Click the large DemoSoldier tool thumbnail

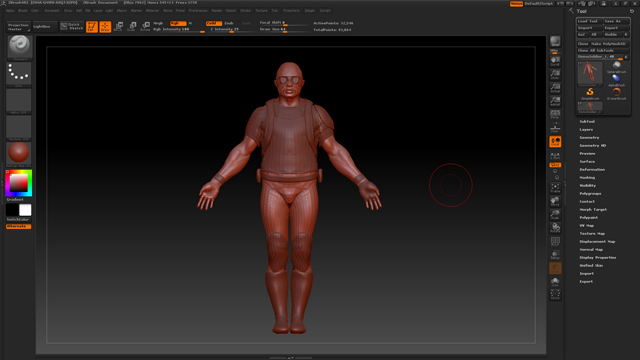[x=590, y=74]
